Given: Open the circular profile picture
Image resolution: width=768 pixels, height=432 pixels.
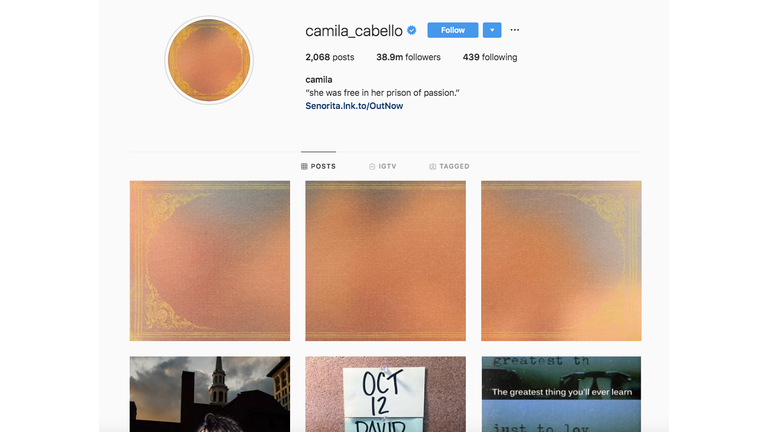Looking at the screenshot, I should click(209, 60).
